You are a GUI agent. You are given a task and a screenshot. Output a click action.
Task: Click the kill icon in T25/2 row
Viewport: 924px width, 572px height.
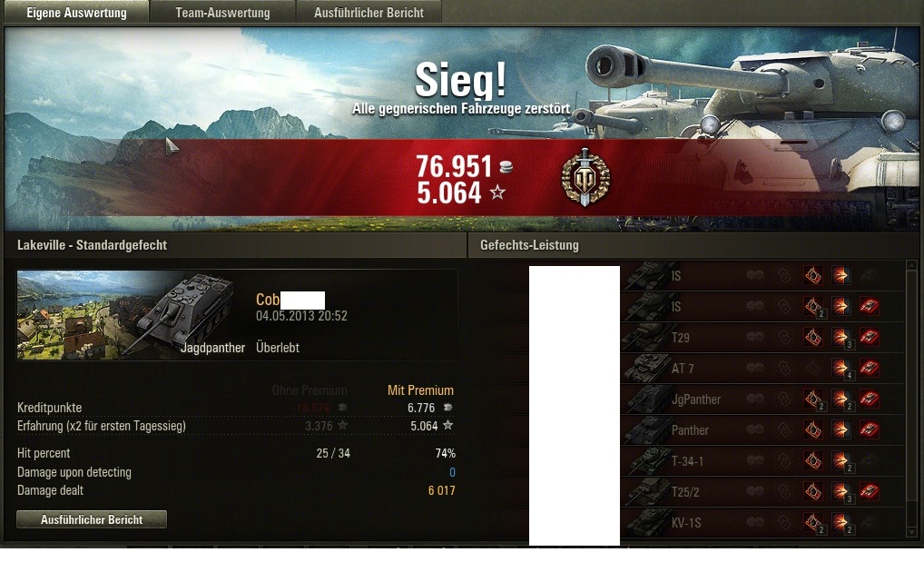point(870,490)
